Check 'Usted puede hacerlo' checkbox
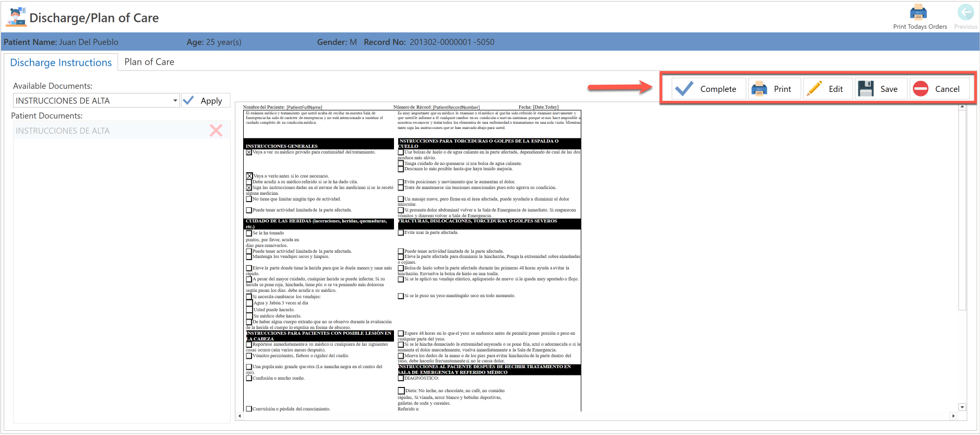The height and width of the screenshot is (435, 980). (x=249, y=310)
